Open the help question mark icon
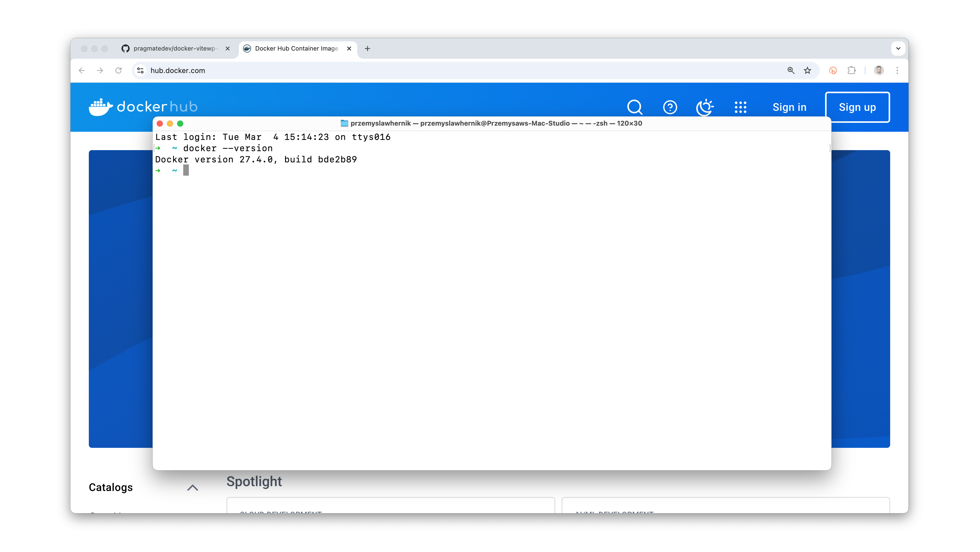The width and height of the screenshot is (980, 552). click(670, 107)
